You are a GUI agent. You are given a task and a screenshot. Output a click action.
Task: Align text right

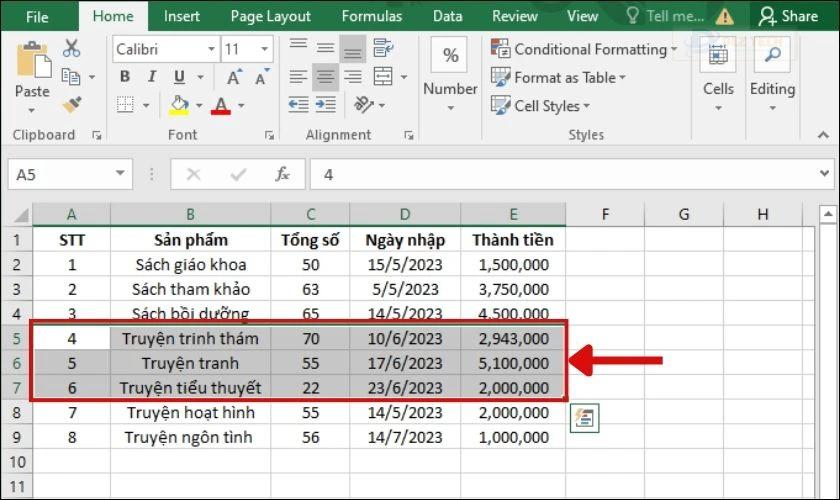click(352, 77)
